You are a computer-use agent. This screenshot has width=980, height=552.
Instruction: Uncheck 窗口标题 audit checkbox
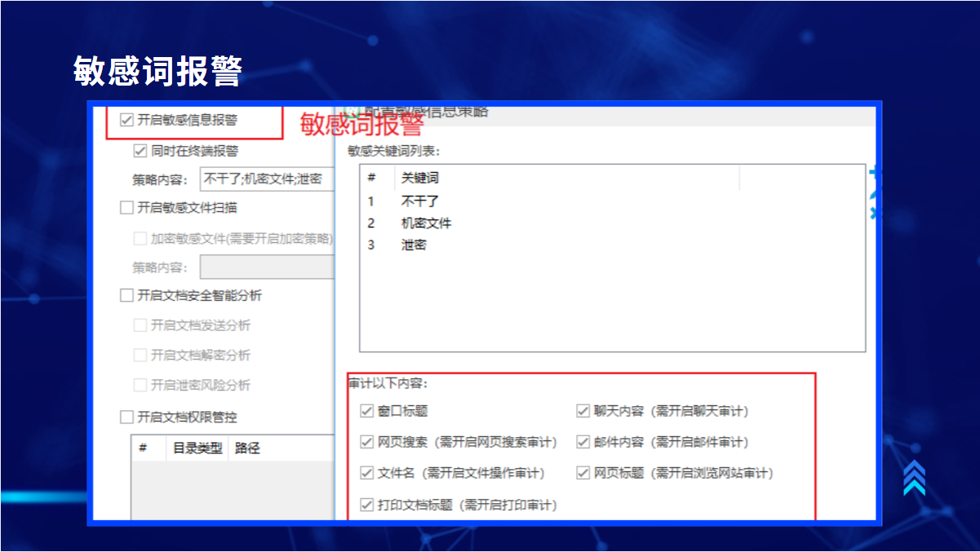coord(367,411)
